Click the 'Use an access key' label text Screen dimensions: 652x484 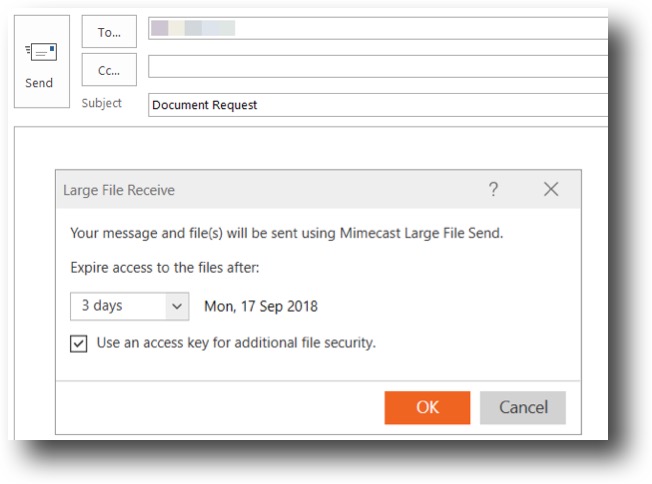point(235,343)
